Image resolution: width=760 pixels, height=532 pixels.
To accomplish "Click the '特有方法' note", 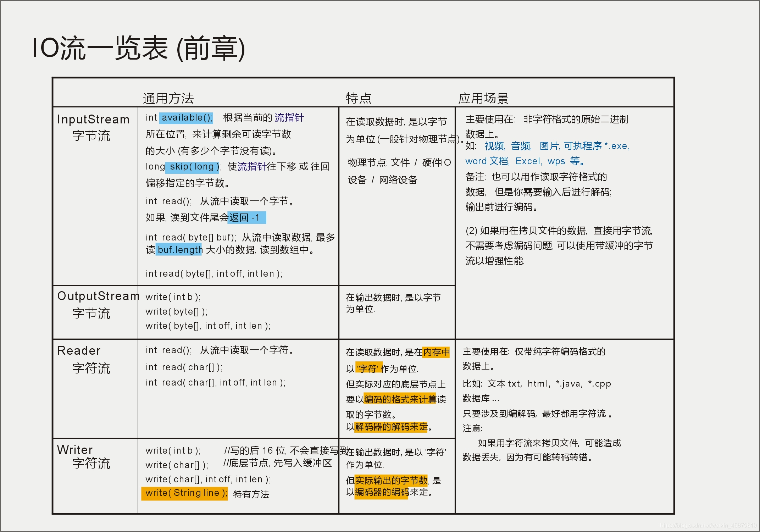I will pos(251,494).
